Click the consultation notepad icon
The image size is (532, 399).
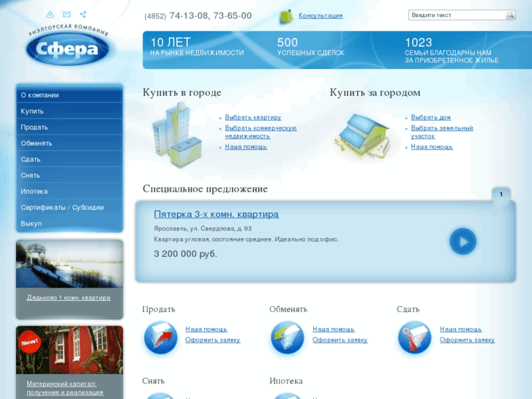285,16
